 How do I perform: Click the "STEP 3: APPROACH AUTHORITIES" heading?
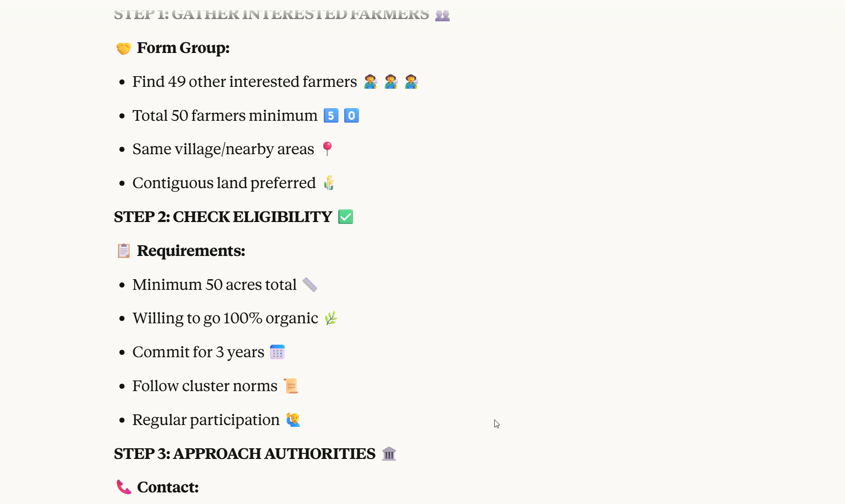244,454
